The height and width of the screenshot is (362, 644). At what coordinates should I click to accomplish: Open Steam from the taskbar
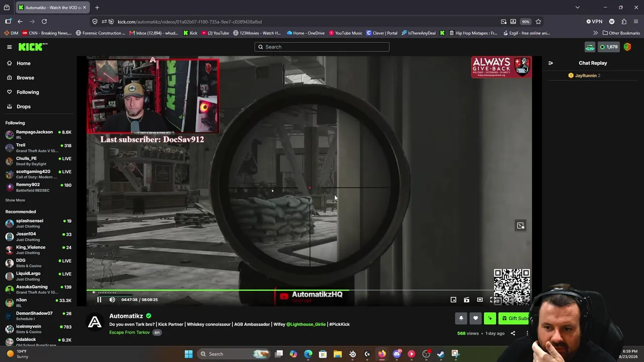(x=441, y=354)
